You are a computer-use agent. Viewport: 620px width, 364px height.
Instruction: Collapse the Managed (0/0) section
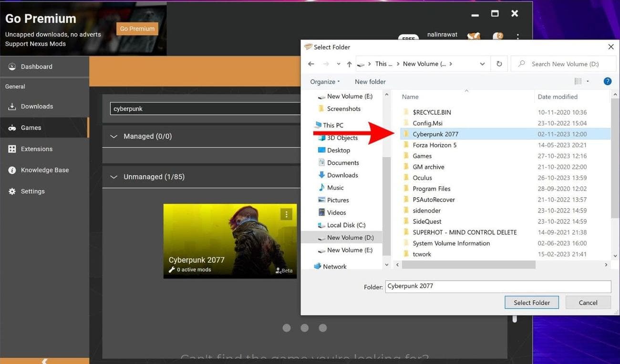tap(114, 136)
